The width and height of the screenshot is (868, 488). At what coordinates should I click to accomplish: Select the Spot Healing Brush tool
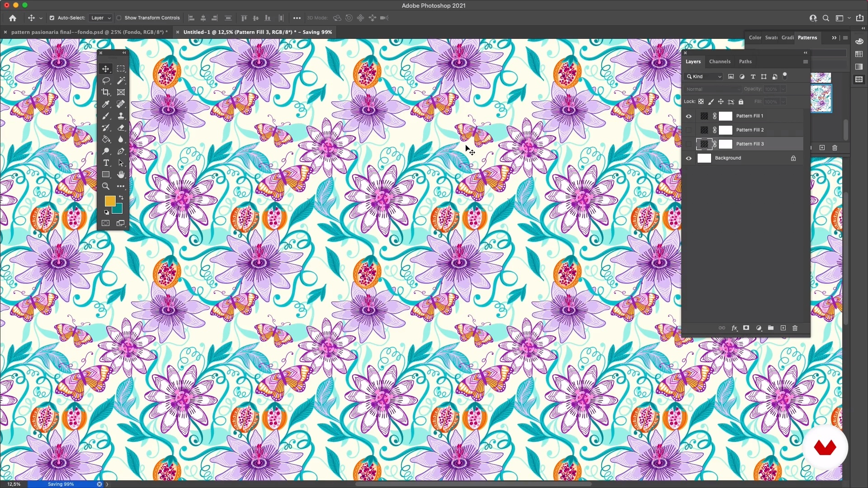click(121, 104)
